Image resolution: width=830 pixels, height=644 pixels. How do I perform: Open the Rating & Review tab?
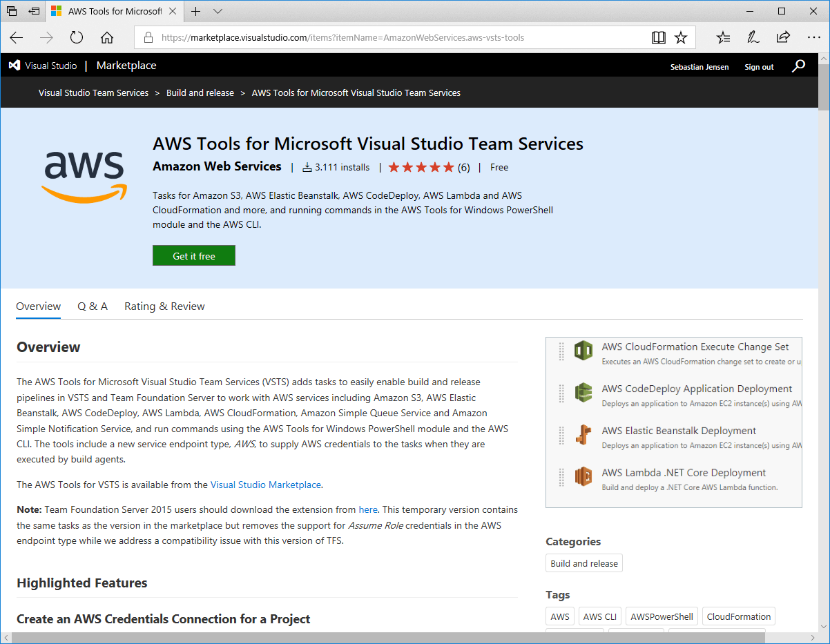click(x=164, y=306)
